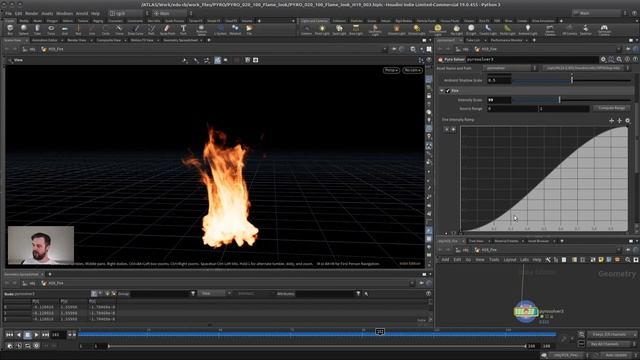Open network editor search magnifier icon

point(628,260)
